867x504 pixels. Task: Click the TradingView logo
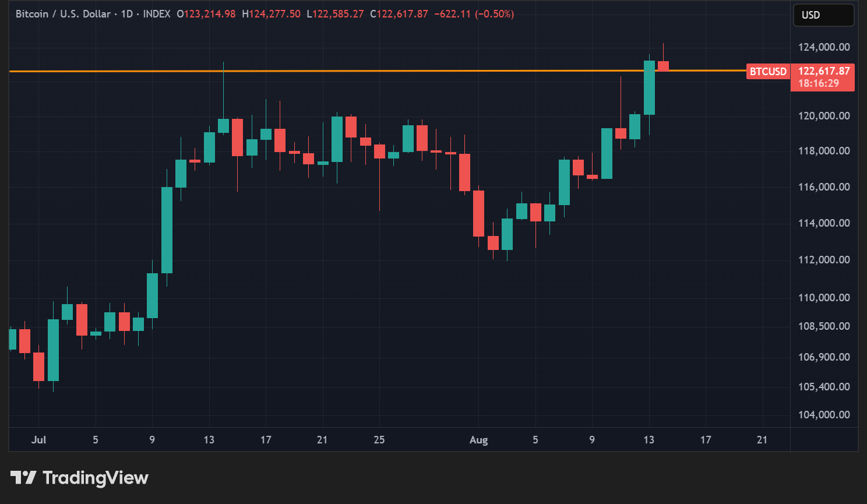coord(80,478)
